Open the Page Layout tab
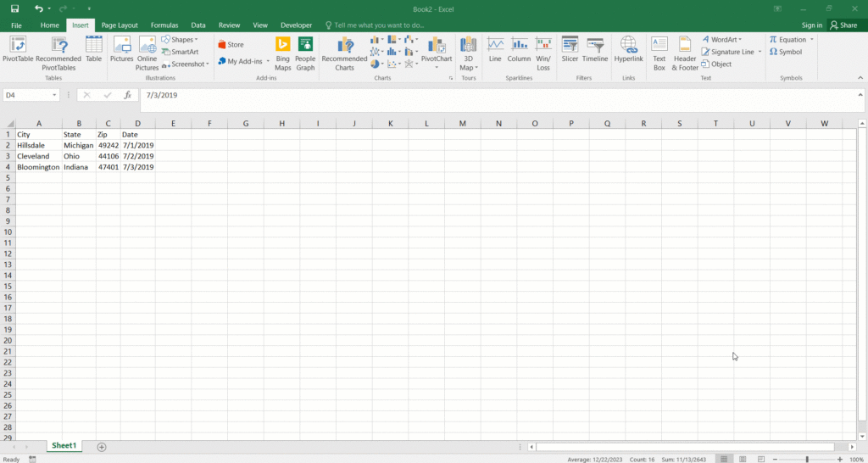 120,25
